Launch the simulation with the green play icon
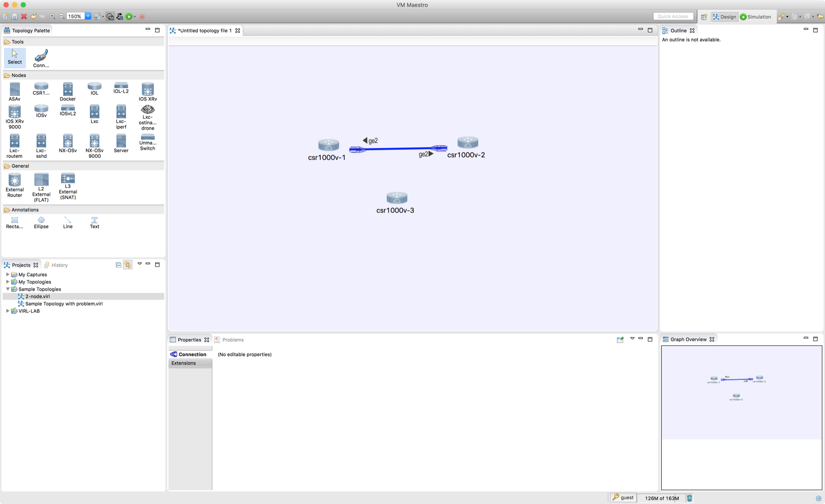Image resolution: width=825 pixels, height=504 pixels. pos(129,16)
